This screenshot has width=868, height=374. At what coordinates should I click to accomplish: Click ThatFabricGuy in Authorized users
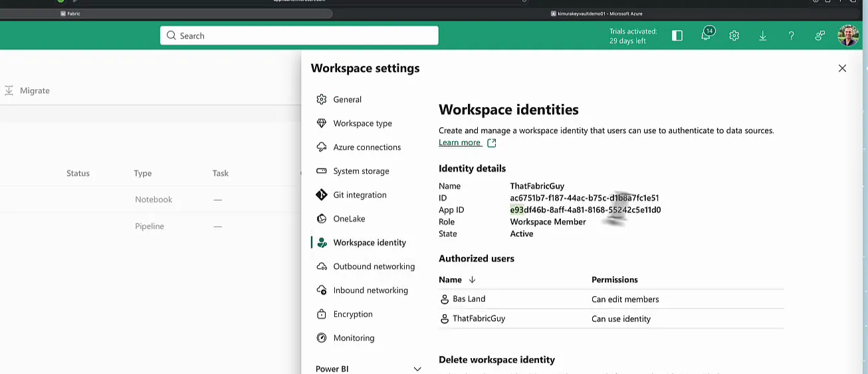point(479,319)
